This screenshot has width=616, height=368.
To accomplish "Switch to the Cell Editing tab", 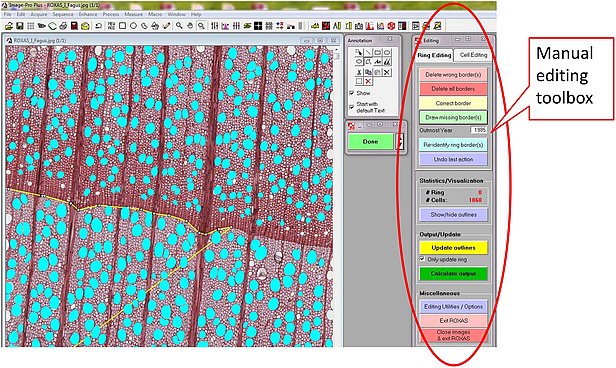I will (473, 55).
